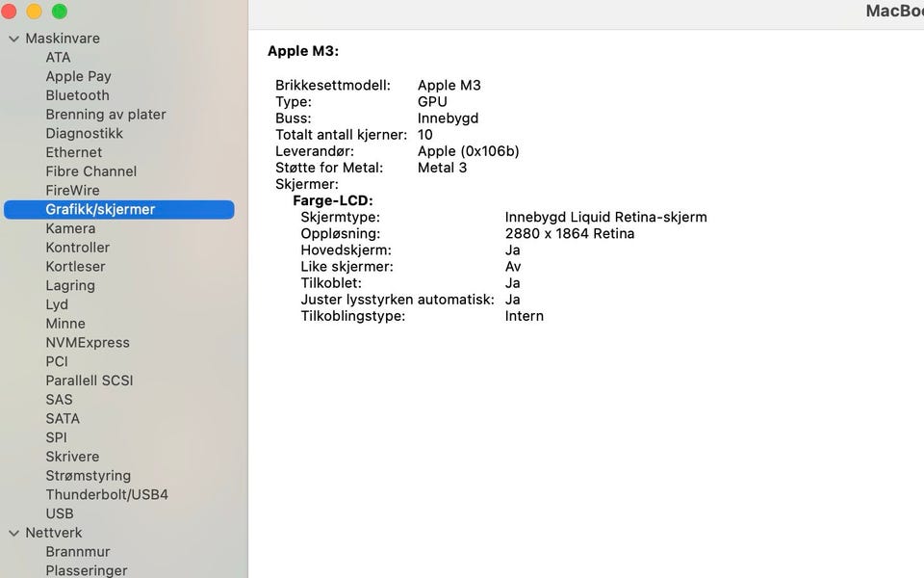924x578 pixels.
Task: Open the SPI entry
Action: (x=56, y=437)
